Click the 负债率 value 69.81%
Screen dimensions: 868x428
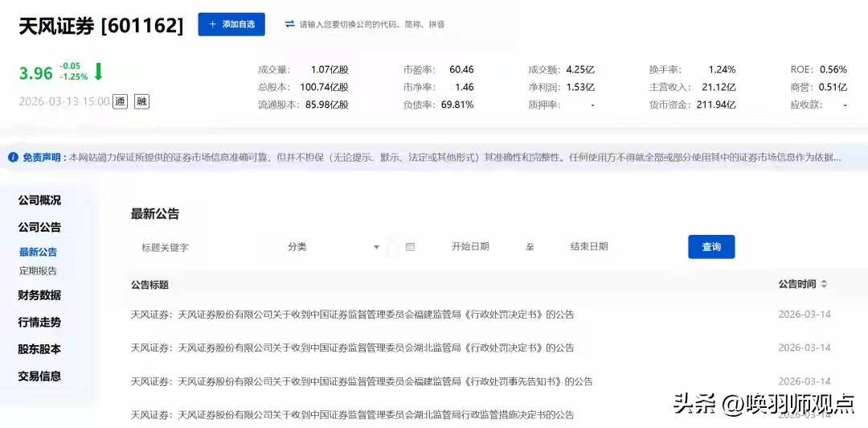pyautogui.click(x=457, y=105)
